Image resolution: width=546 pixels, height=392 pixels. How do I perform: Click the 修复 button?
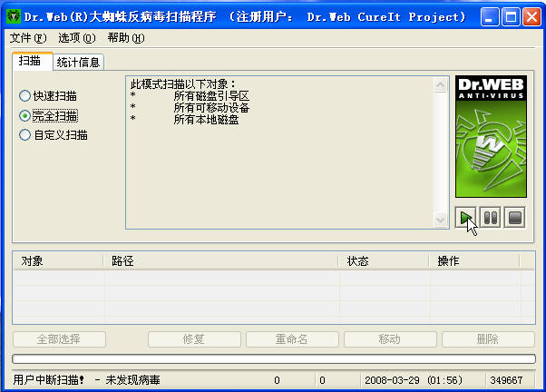click(x=194, y=339)
